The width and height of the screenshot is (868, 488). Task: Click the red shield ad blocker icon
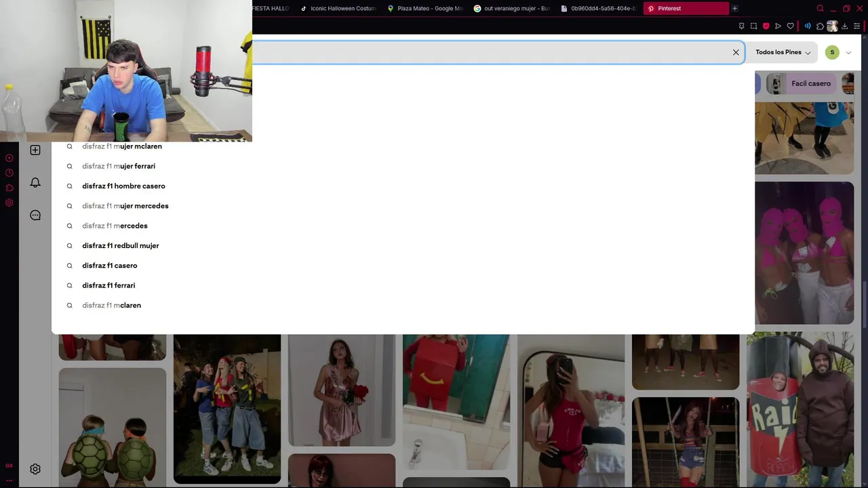(766, 26)
